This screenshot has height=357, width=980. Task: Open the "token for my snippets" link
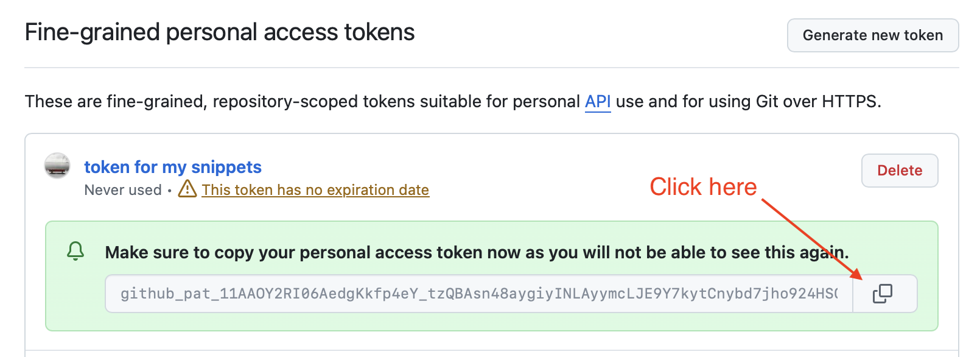pyautogui.click(x=173, y=167)
